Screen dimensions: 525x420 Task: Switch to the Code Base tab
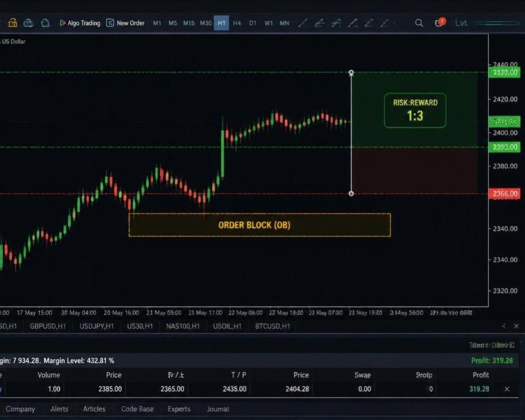coord(137,409)
